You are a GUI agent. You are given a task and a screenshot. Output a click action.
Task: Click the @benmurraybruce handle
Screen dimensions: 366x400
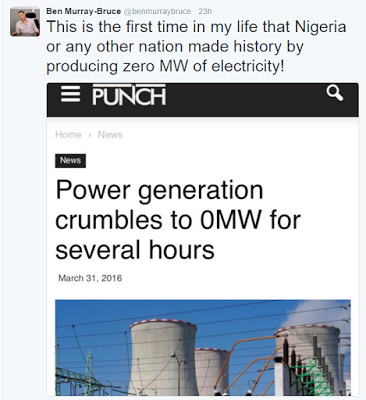(x=157, y=11)
